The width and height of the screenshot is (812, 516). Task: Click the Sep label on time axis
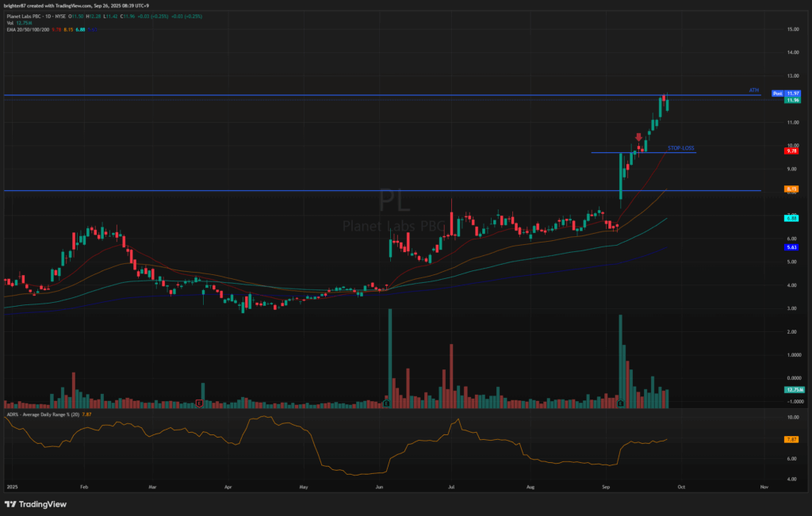(606, 487)
